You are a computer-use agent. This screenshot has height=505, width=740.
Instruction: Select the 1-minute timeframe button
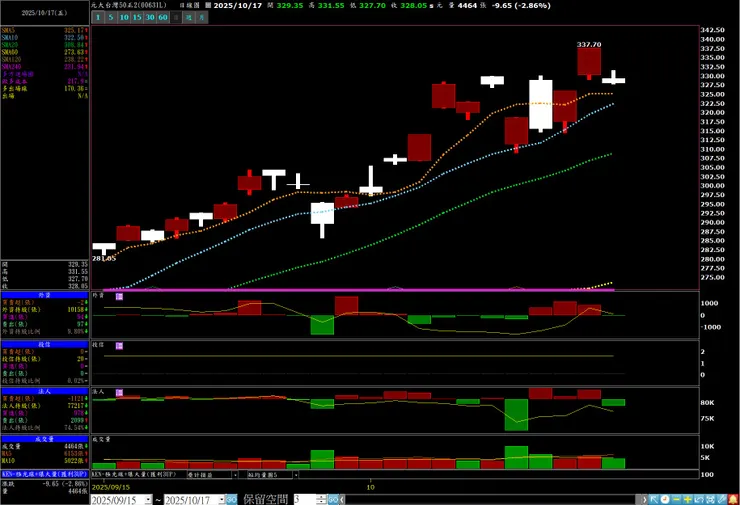coord(98,17)
